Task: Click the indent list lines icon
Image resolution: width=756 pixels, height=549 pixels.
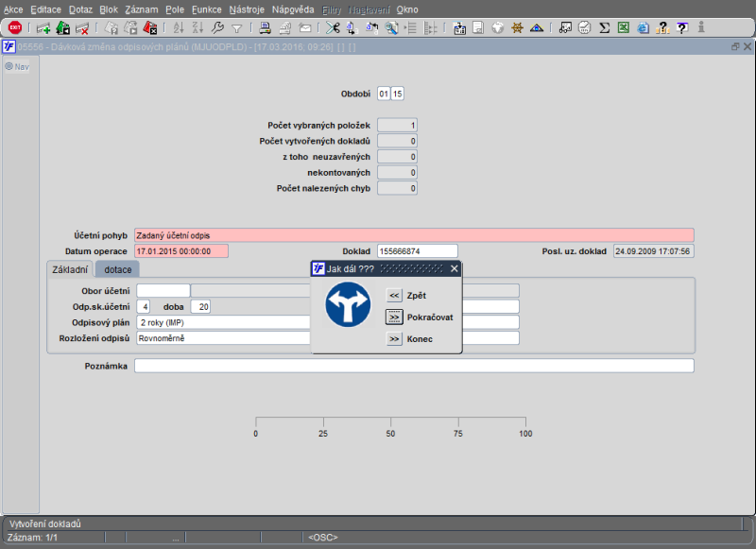Action: [410, 28]
